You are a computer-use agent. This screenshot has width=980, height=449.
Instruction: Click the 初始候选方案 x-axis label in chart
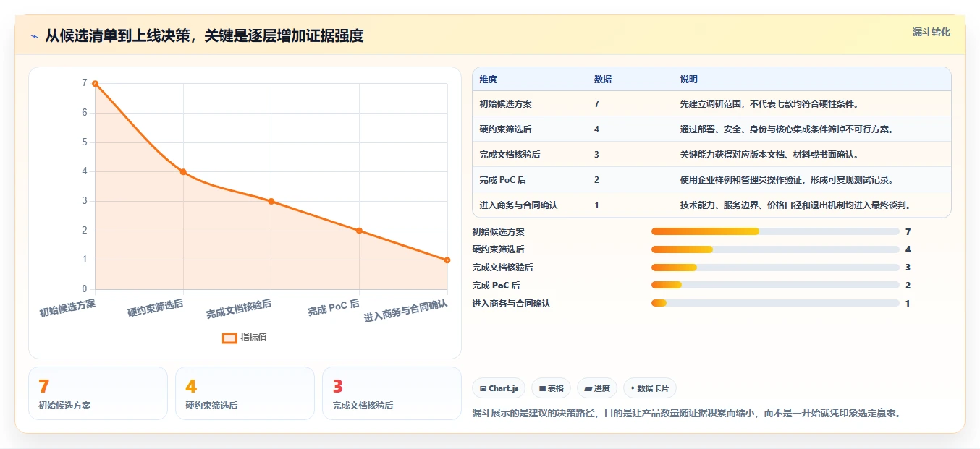[67, 308]
